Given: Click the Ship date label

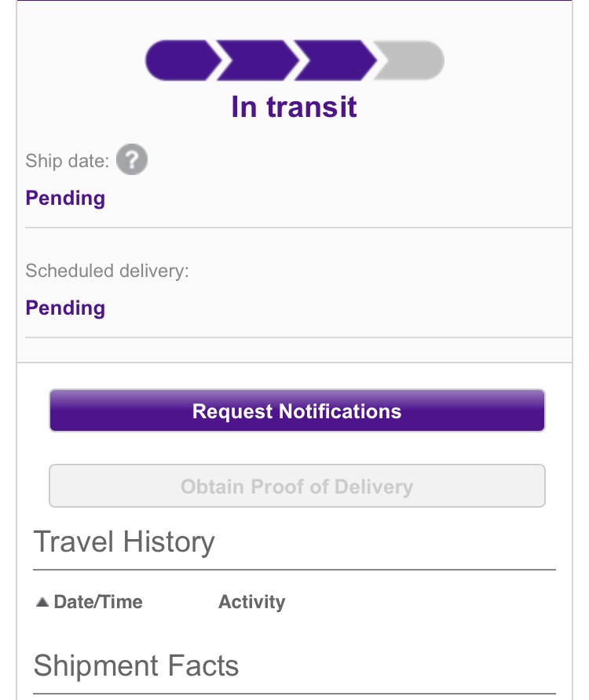Looking at the screenshot, I should coord(68,161).
